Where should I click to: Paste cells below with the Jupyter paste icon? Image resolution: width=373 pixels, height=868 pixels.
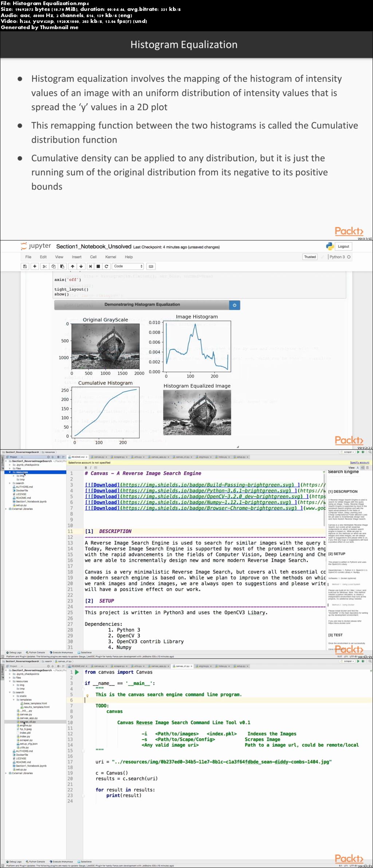click(62, 266)
